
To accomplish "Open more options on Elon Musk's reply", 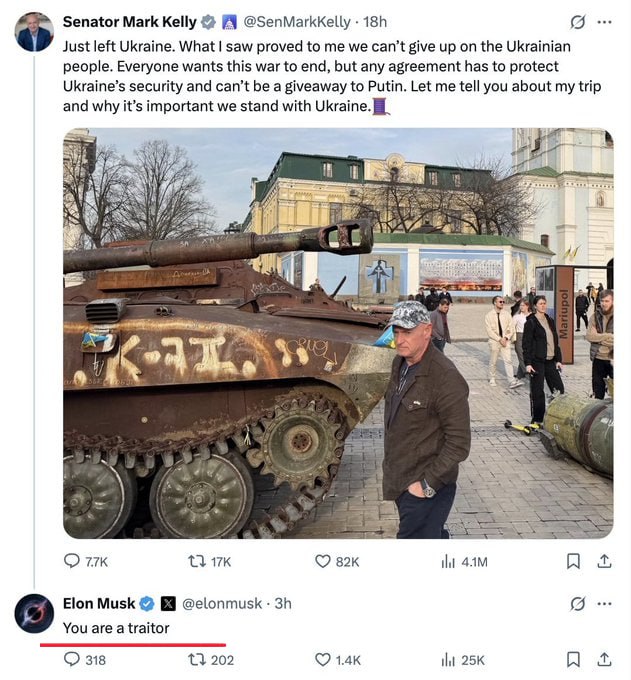I will pos(605,603).
